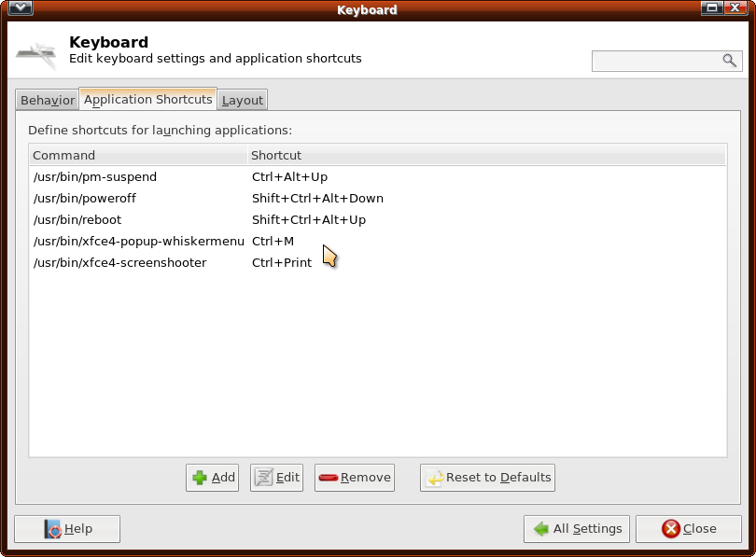Reset shortcuts to defaults
This screenshot has width=756, height=557.
coord(487,478)
